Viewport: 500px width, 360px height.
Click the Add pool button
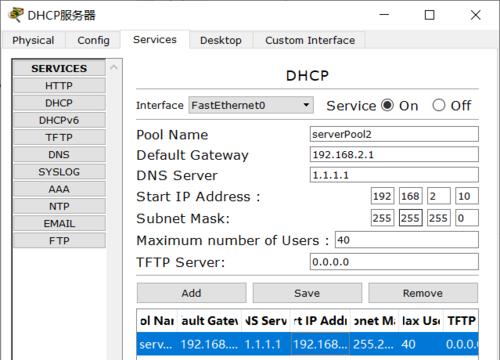[x=191, y=293]
